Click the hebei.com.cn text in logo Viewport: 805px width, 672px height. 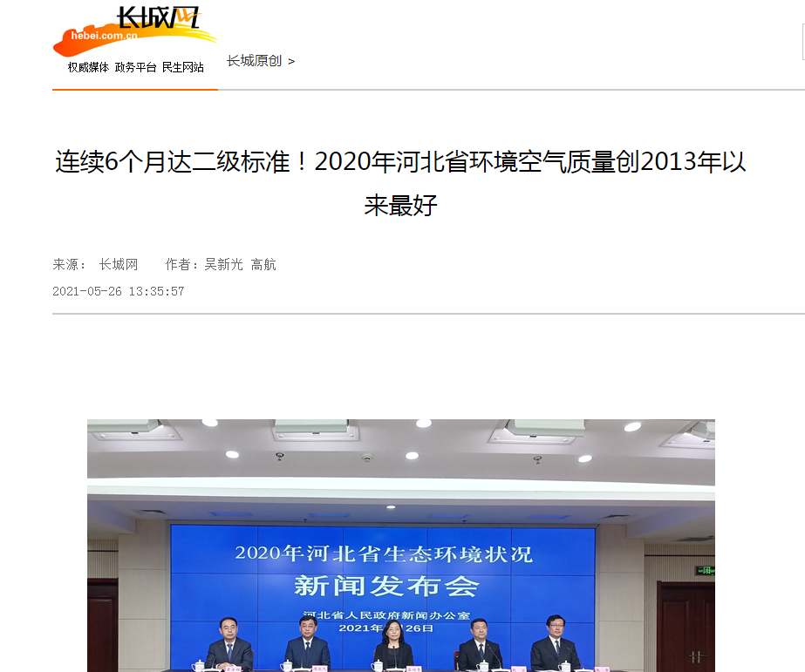(x=104, y=36)
